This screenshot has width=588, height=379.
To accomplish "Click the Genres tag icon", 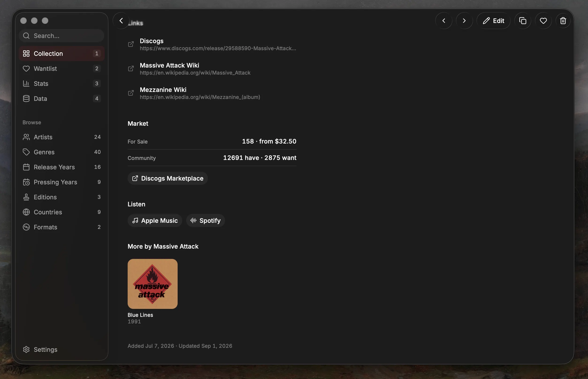I will tap(26, 152).
